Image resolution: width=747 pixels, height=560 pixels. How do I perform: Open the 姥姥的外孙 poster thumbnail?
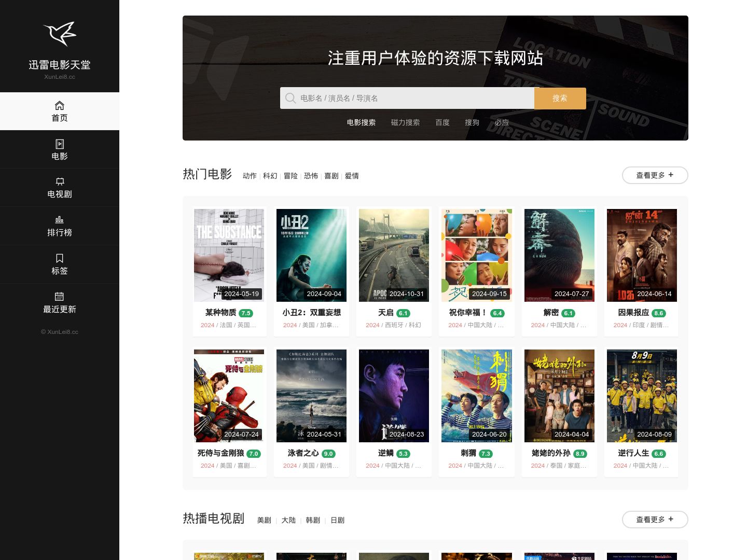point(559,396)
